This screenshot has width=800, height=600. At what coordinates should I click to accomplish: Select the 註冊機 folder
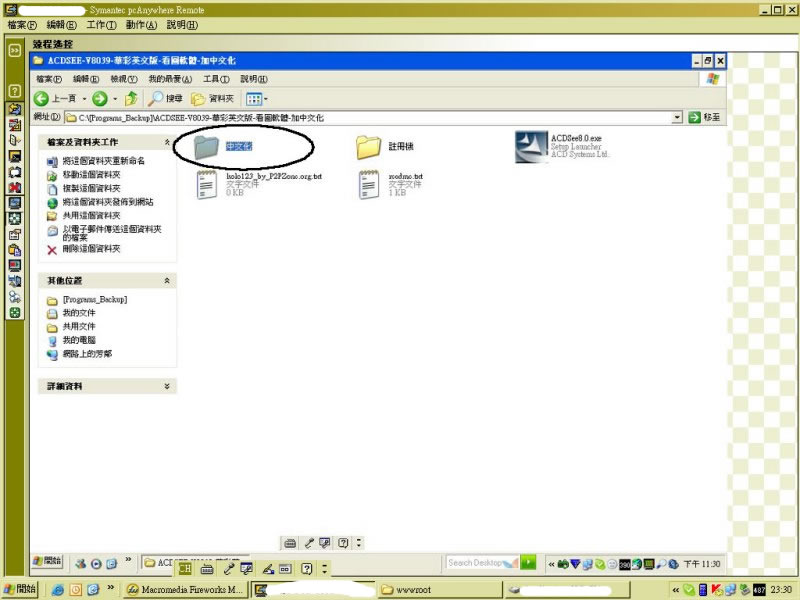point(385,147)
